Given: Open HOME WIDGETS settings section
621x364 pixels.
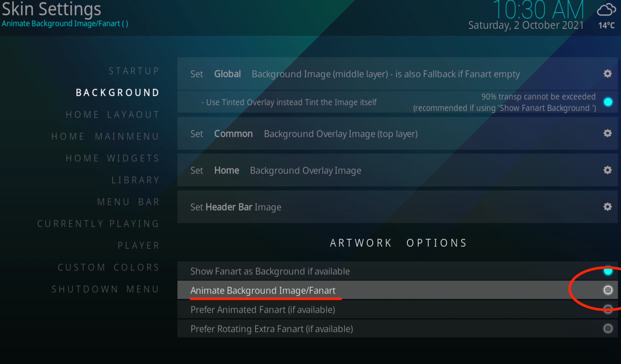Looking at the screenshot, I should tap(112, 158).
